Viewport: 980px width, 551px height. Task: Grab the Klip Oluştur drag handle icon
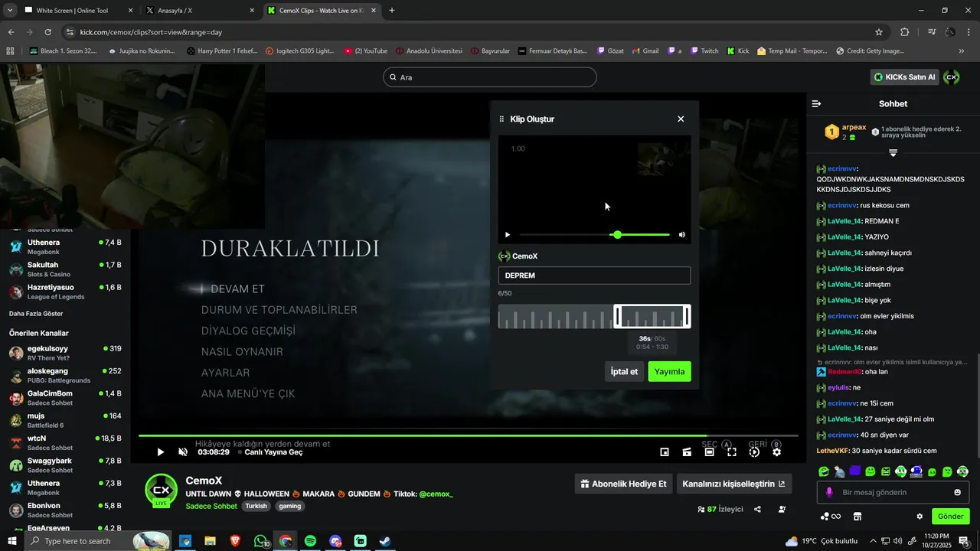[501, 119]
